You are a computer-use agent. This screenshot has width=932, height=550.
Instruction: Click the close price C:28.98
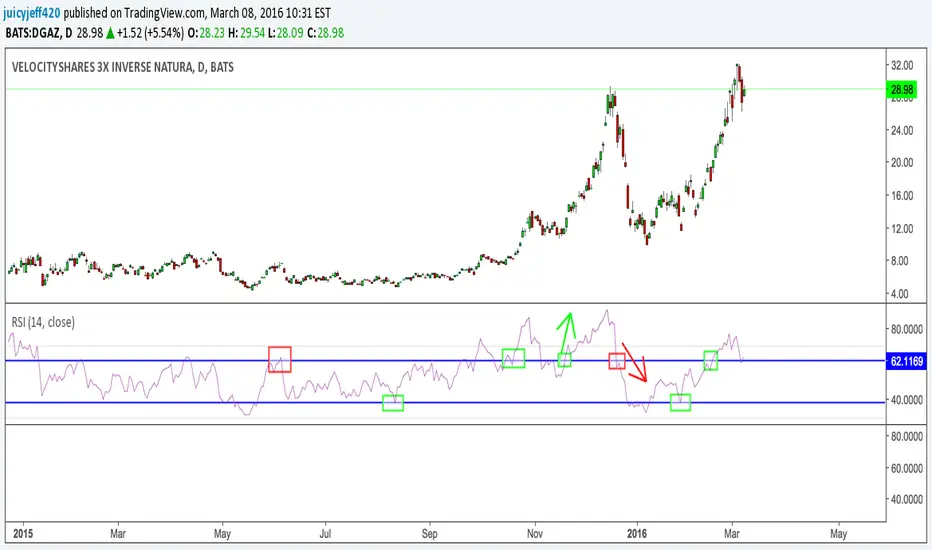[325, 33]
